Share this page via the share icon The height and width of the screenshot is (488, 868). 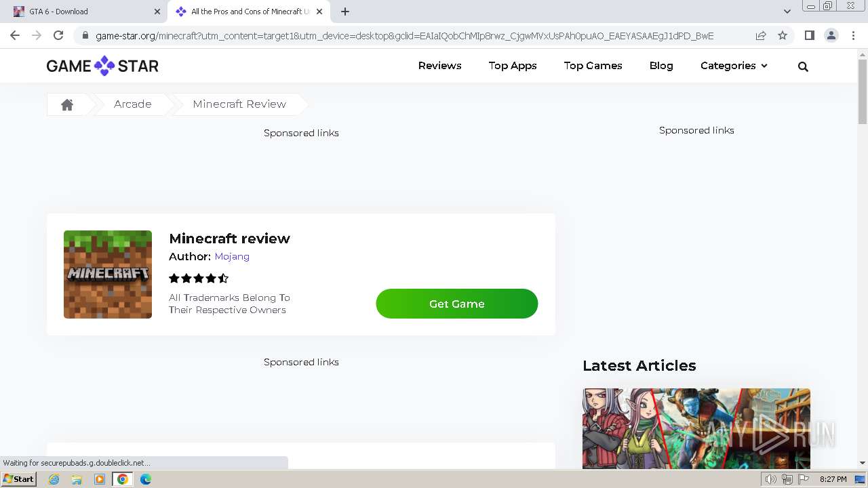(x=761, y=36)
